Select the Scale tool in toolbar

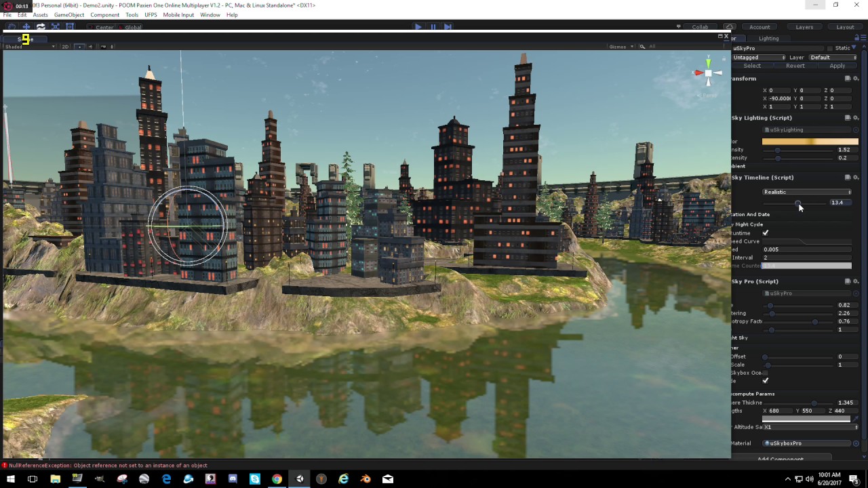(56, 27)
